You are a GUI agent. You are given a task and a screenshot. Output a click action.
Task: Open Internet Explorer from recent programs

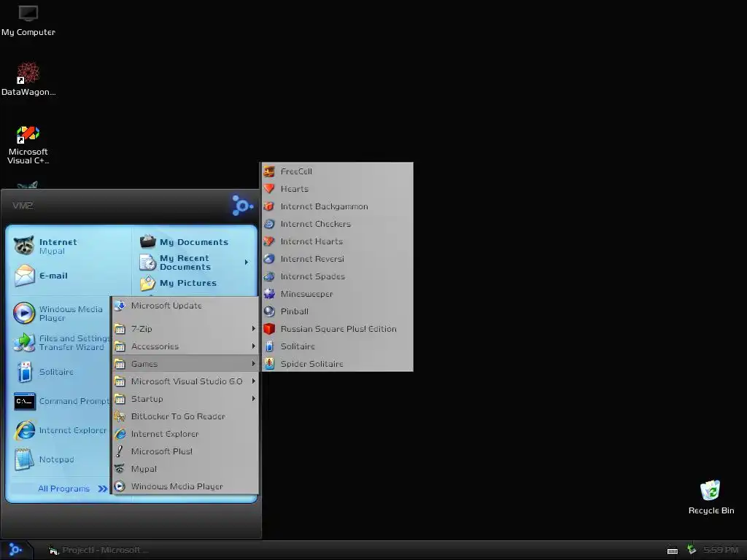[61, 430]
